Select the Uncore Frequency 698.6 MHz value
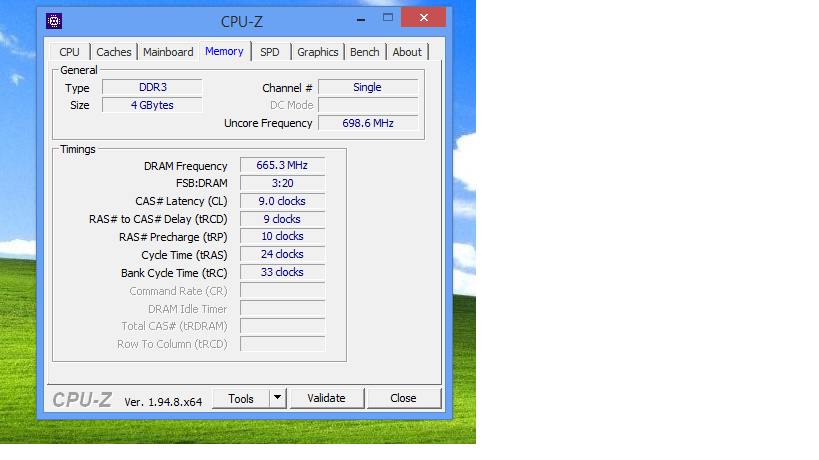 368,123
